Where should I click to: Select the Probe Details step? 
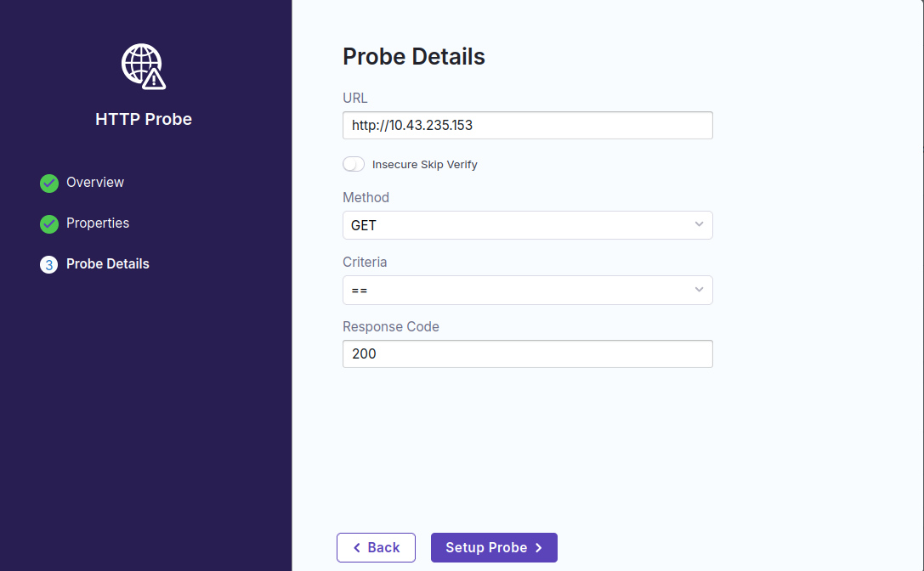click(x=108, y=264)
